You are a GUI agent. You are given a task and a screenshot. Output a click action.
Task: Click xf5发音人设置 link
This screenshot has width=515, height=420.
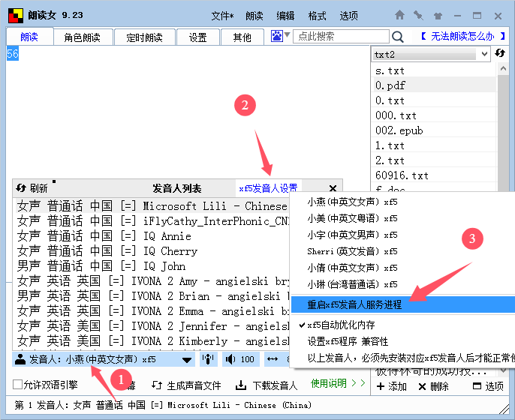[268, 188]
